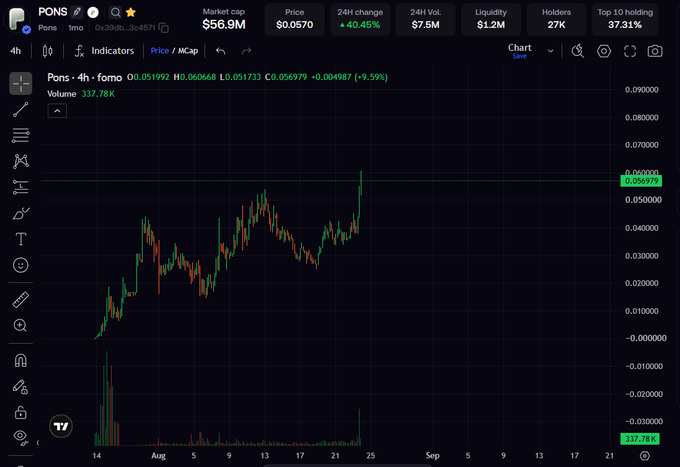Image resolution: width=680 pixels, height=467 pixels.
Task: Click the Volume 337.78K legend
Action: pos(81,94)
